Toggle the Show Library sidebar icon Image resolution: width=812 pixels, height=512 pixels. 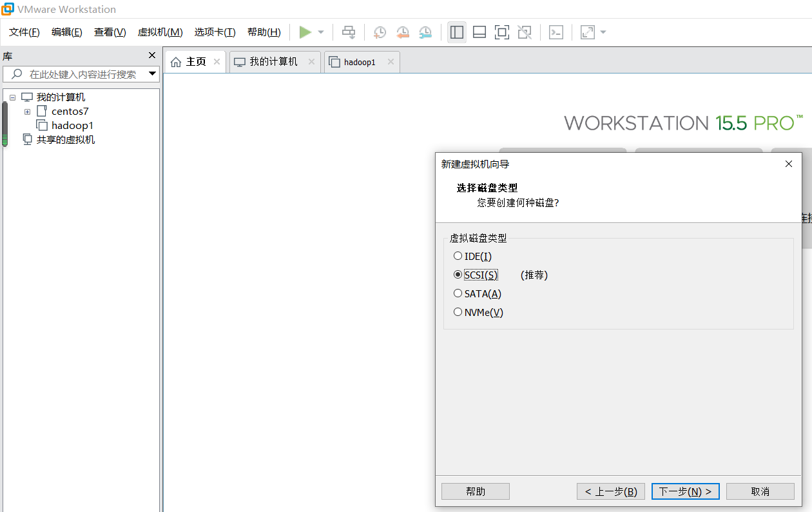(x=457, y=32)
